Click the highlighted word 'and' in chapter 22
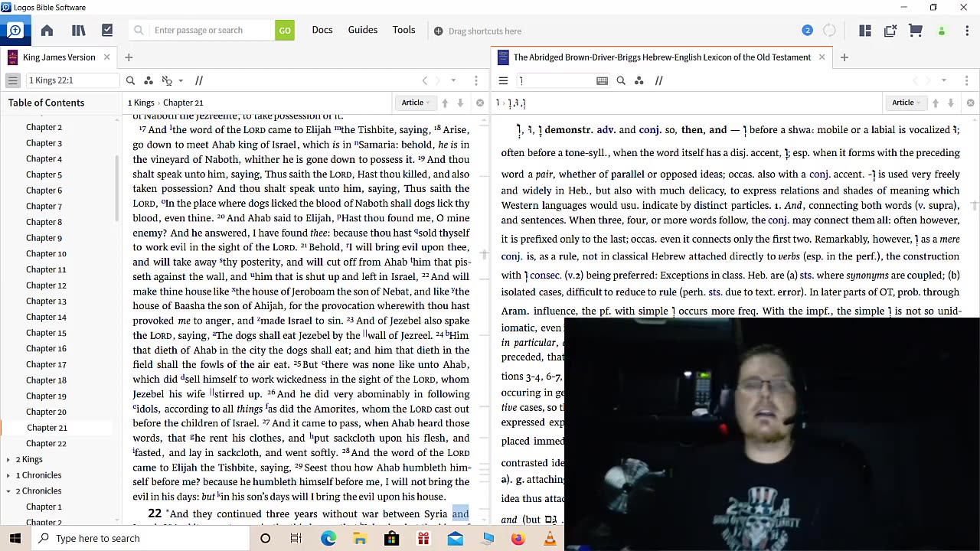Screen dimensions: 980x551 [460, 514]
